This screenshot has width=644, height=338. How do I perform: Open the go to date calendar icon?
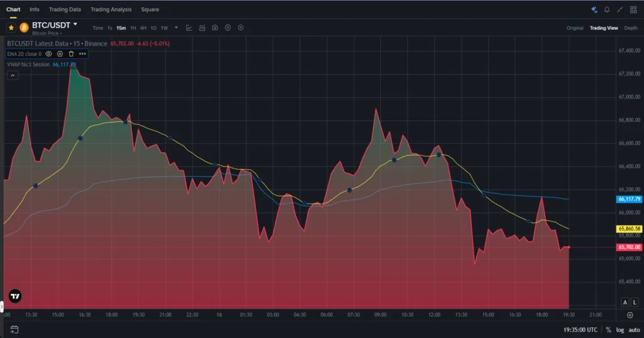[14, 329]
